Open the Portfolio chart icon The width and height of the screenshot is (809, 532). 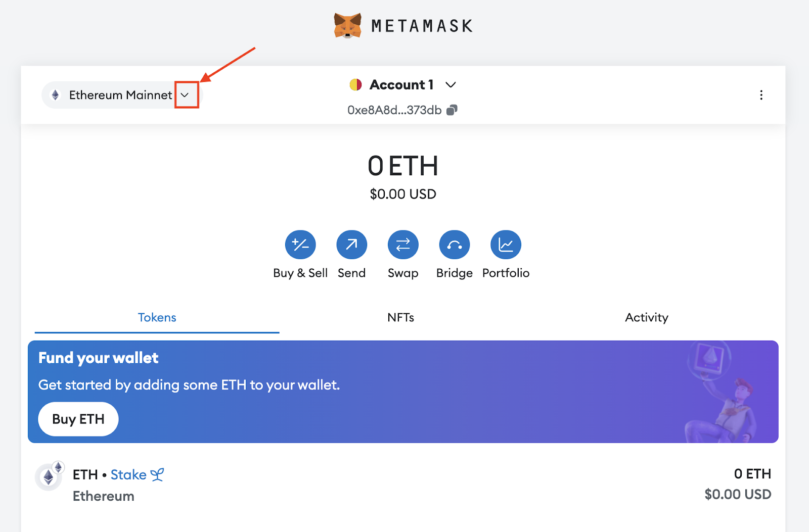point(506,245)
